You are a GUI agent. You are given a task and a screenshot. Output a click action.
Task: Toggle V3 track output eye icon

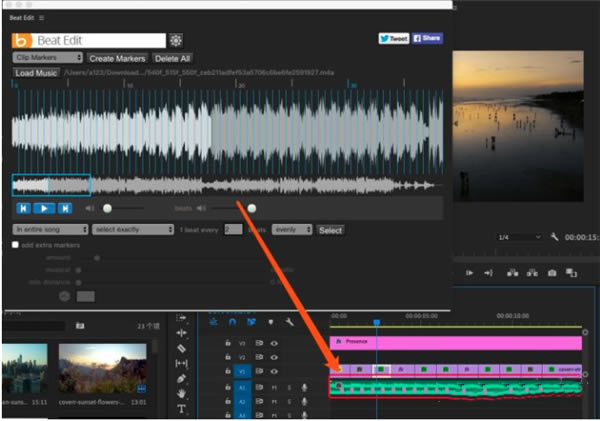pos(274,342)
